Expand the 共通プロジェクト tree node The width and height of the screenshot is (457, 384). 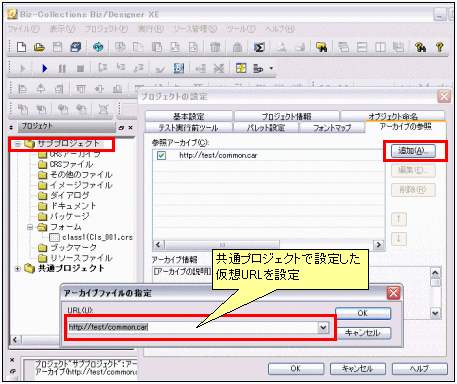coord(17,269)
